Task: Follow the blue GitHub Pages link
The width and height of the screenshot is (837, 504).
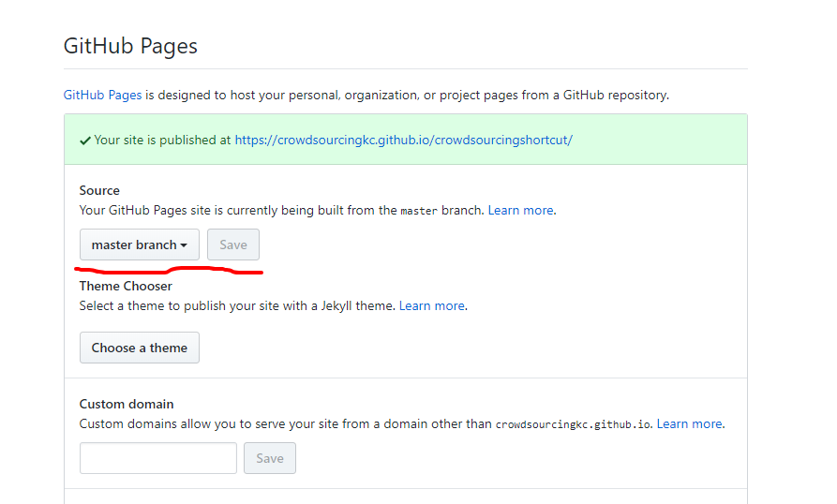Action: [102, 95]
